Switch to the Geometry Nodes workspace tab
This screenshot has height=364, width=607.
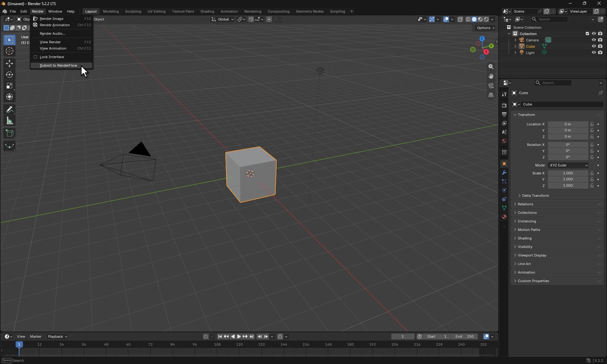310,11
